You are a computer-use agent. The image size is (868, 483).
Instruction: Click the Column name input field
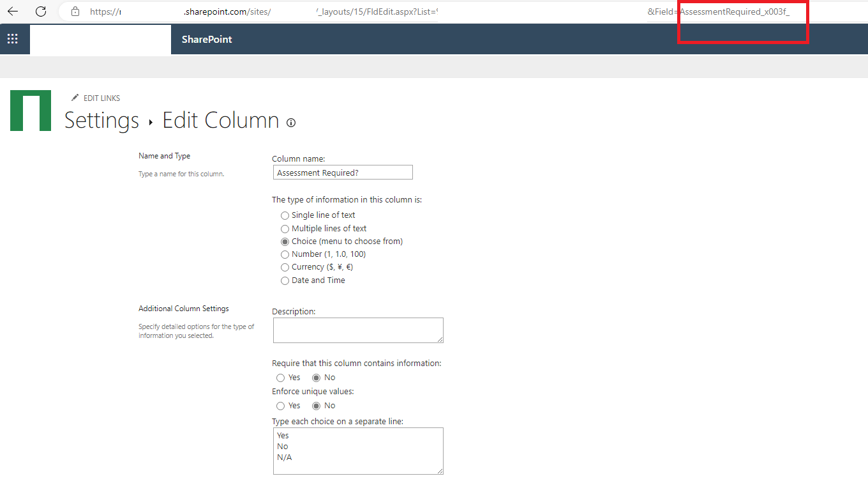click(x=343, y=172)
